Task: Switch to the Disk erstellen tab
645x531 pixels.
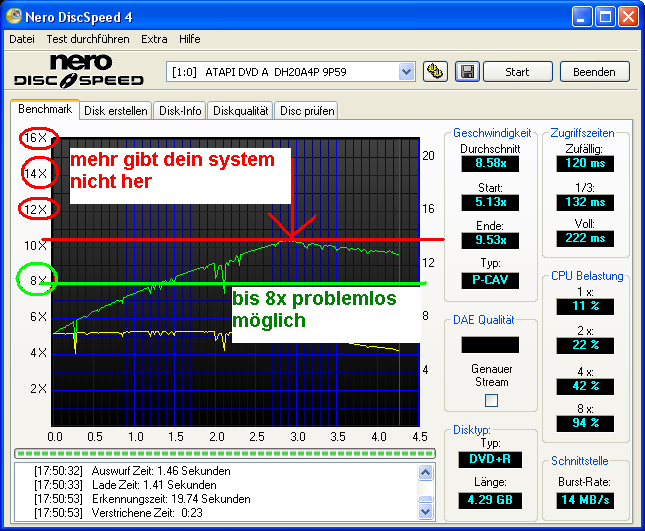Action: [116, 111]
